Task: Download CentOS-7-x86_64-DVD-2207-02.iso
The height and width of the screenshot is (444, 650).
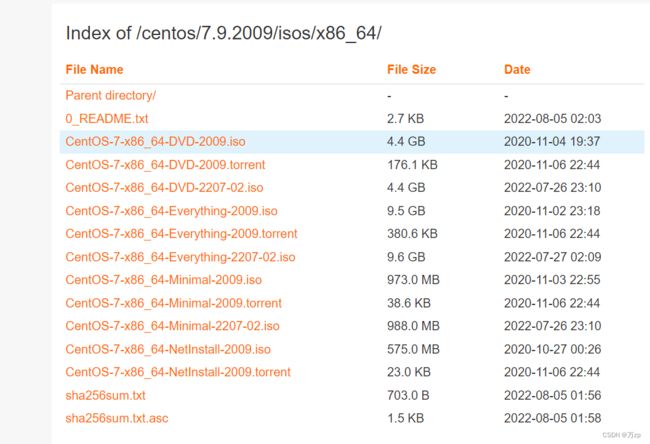Action: click(x=164, y=187)
